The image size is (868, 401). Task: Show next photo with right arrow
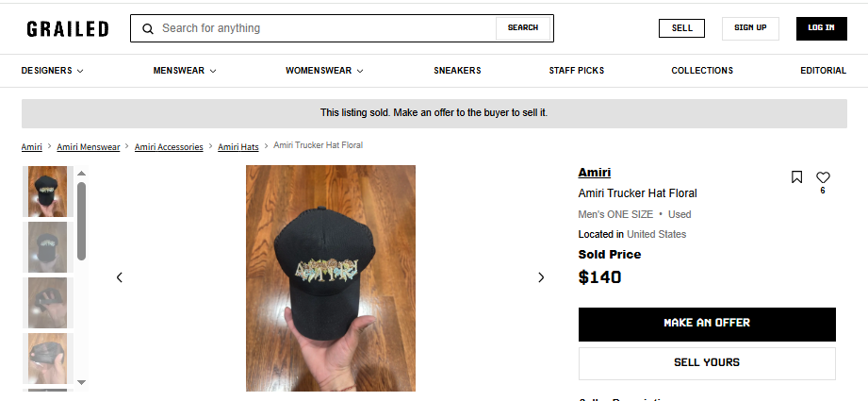coord(541,277)
